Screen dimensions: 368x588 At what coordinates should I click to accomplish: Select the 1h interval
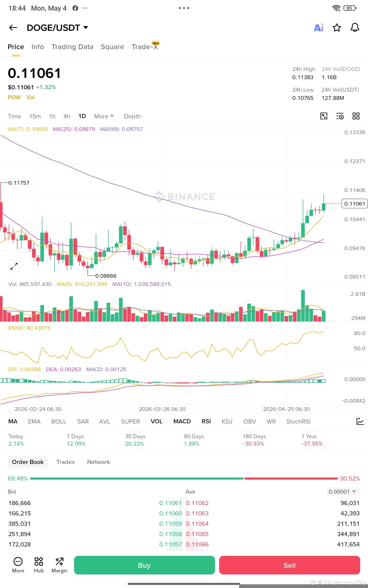(52, 116)
